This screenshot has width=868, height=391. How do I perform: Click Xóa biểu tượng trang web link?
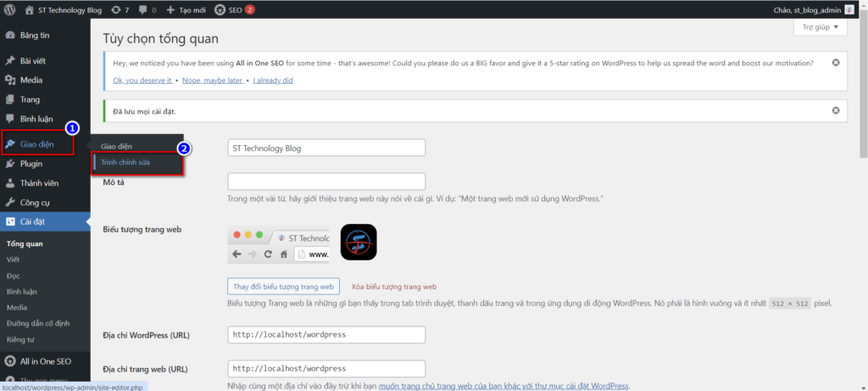[393, 287]
